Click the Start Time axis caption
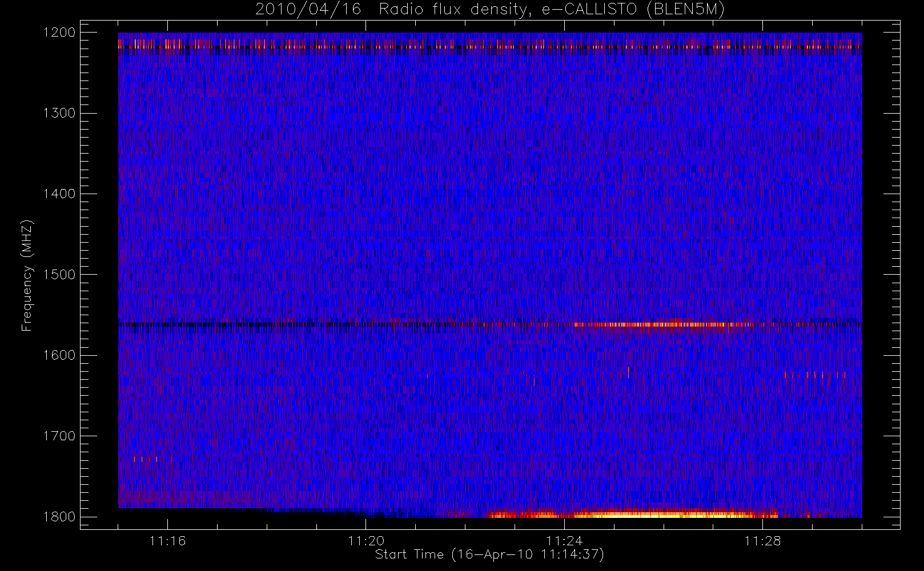This screenshot has height=571, width=924. coord(489,554)
